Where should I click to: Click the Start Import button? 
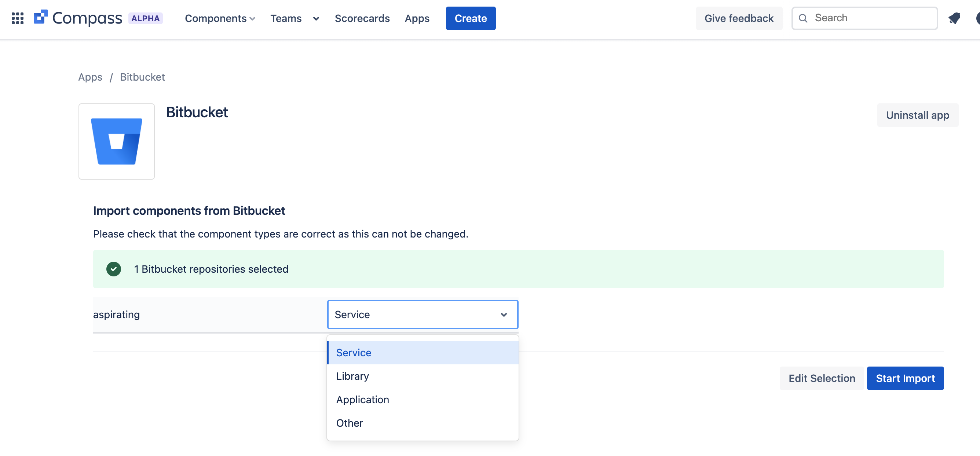coord(905,378)
